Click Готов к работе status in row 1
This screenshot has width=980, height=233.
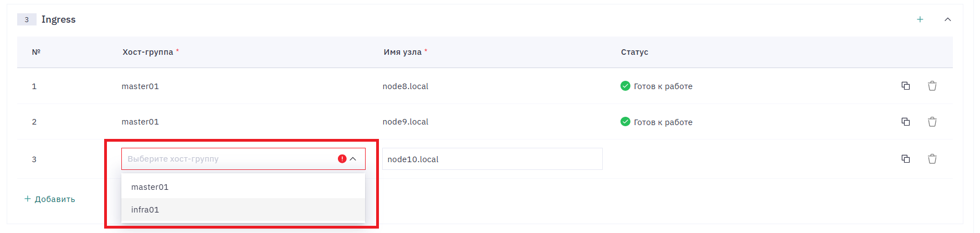point(656,86)
